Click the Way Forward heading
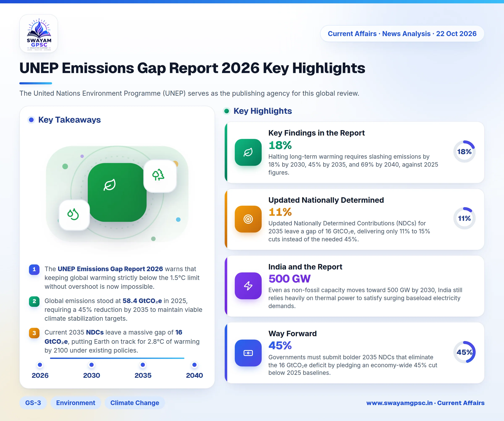 click(x=293, y=333)
